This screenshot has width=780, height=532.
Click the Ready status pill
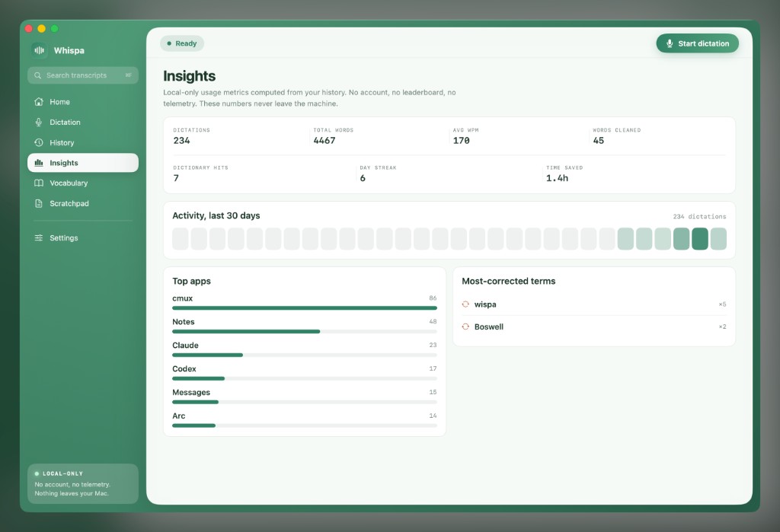point(182,43)
